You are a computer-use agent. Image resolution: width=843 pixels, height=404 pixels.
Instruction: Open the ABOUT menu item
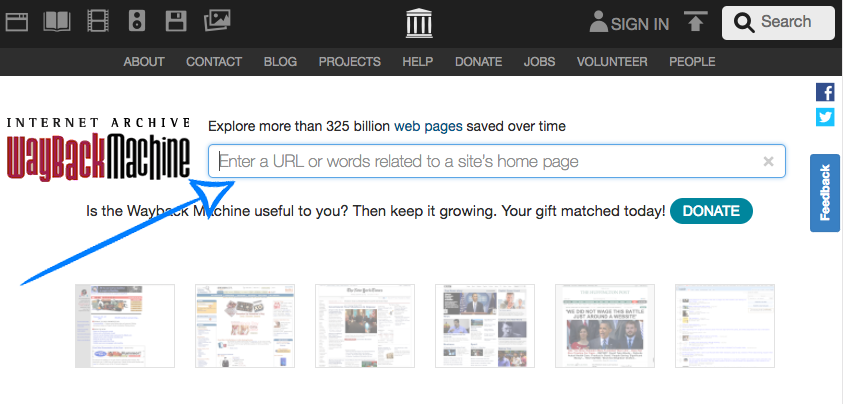pos(144,62)
